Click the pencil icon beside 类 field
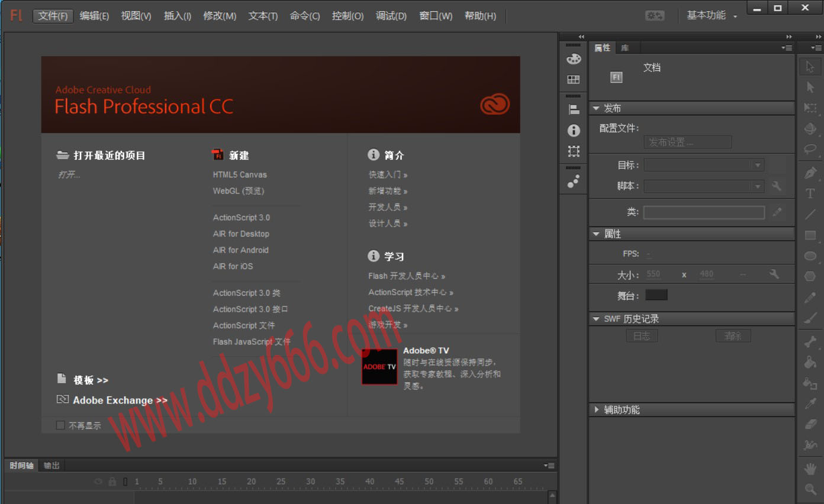 pyautogui.click(x=777, y=212)
